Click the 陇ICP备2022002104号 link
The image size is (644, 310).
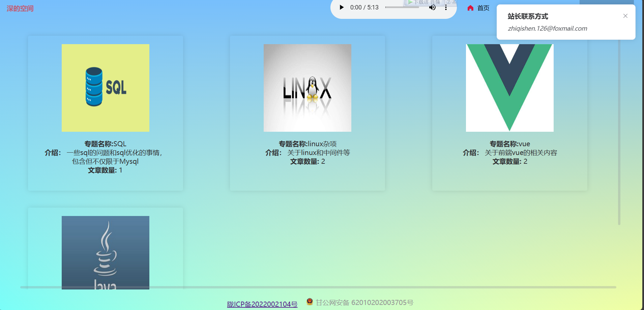pyautogui.click(x=262, y=304)
